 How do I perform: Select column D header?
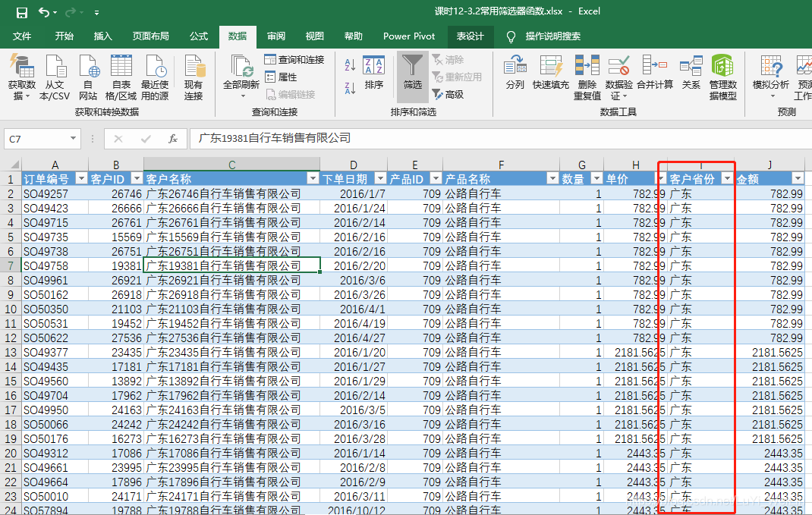click(x=353, y=165)
